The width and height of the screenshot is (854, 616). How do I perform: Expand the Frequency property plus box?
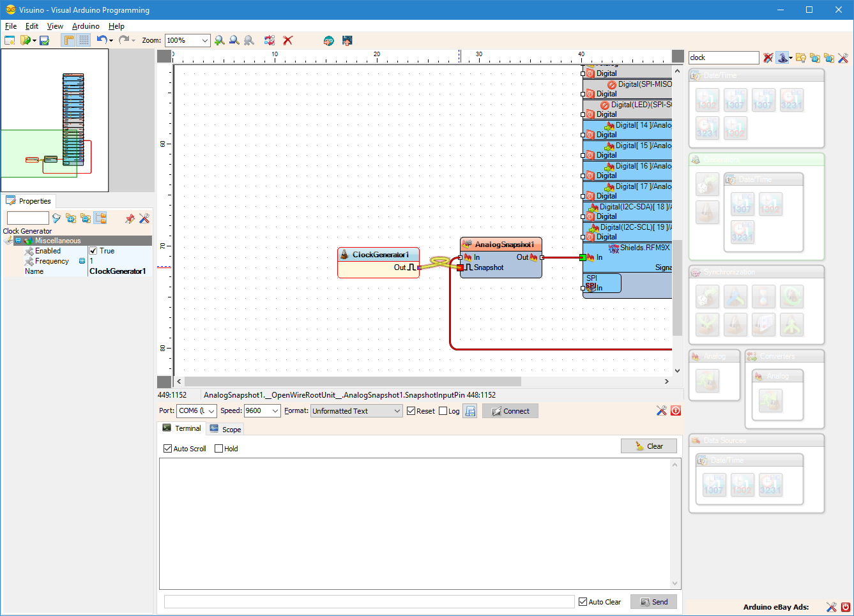click(x=82, y=261)
